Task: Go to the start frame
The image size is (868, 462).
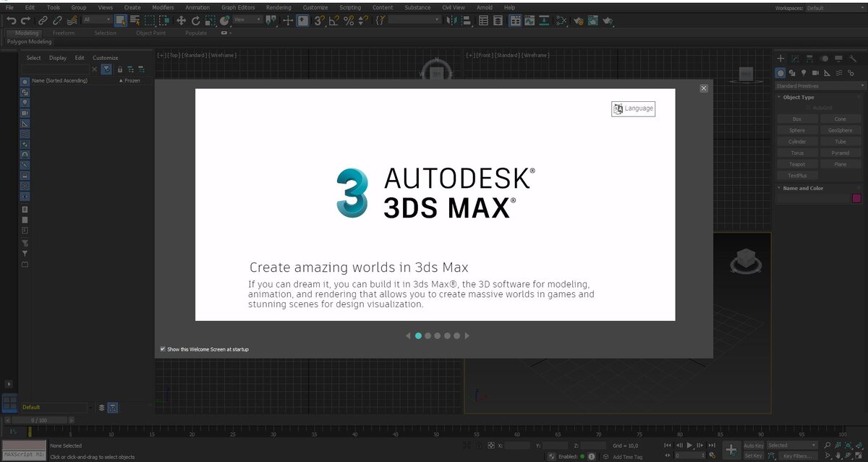Action: point(669,445)
